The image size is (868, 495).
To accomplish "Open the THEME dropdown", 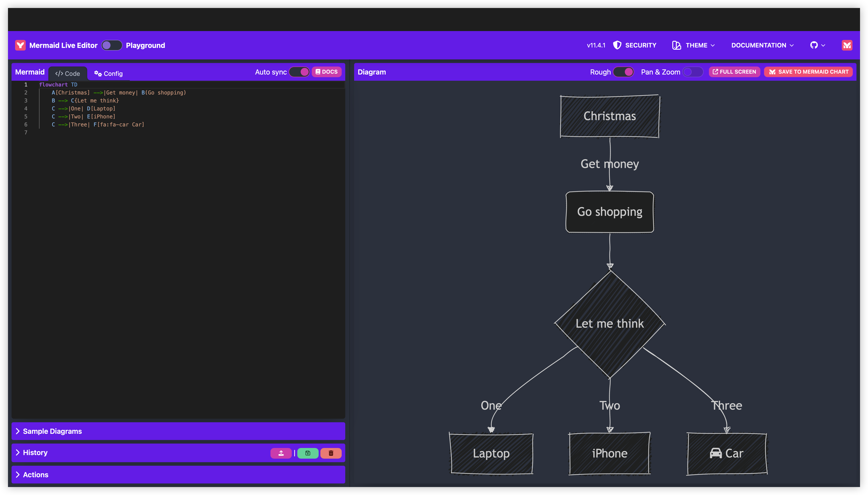I will click(694, 45).
